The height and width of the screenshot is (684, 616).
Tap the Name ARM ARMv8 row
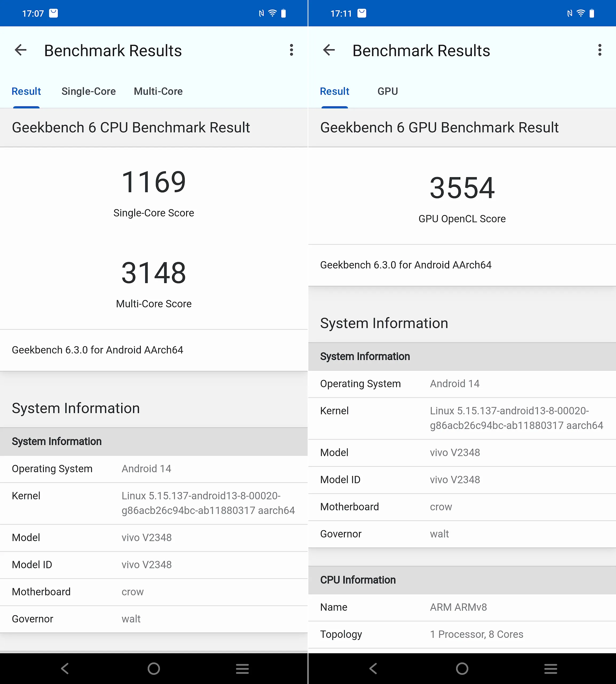click(462, 607)
